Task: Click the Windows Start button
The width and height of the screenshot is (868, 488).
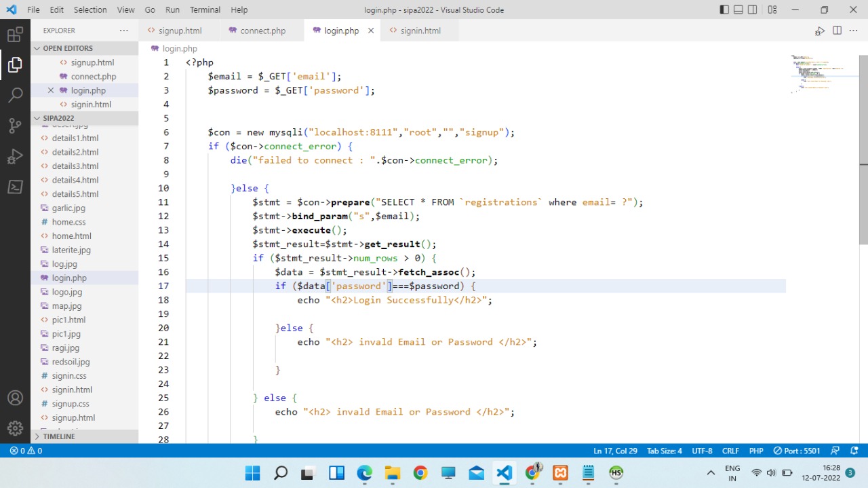Action: (252, 473)
